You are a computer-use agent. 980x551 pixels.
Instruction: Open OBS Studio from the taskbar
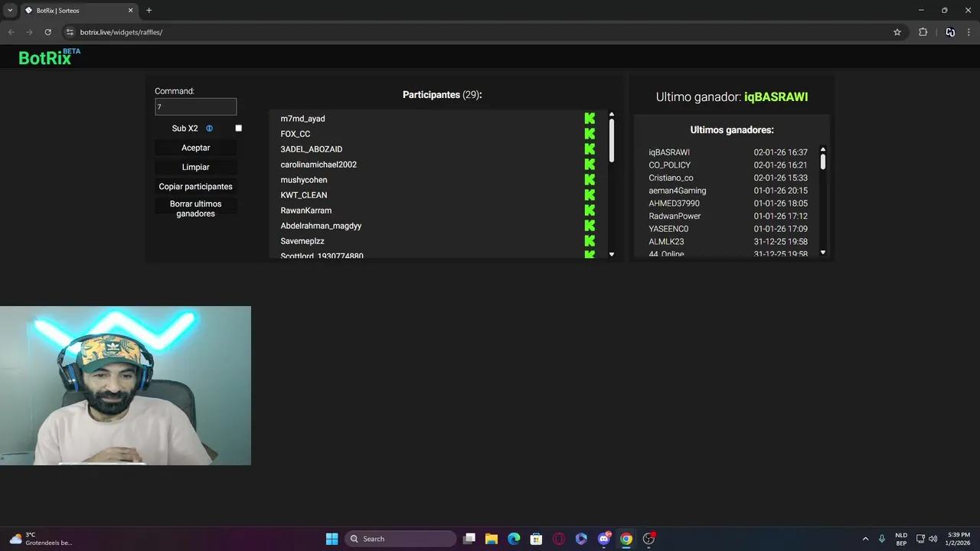[648, 539]
